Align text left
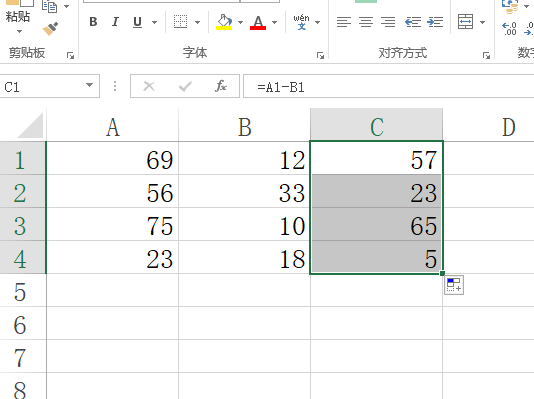The image size is (534, 399). point(344,22)
